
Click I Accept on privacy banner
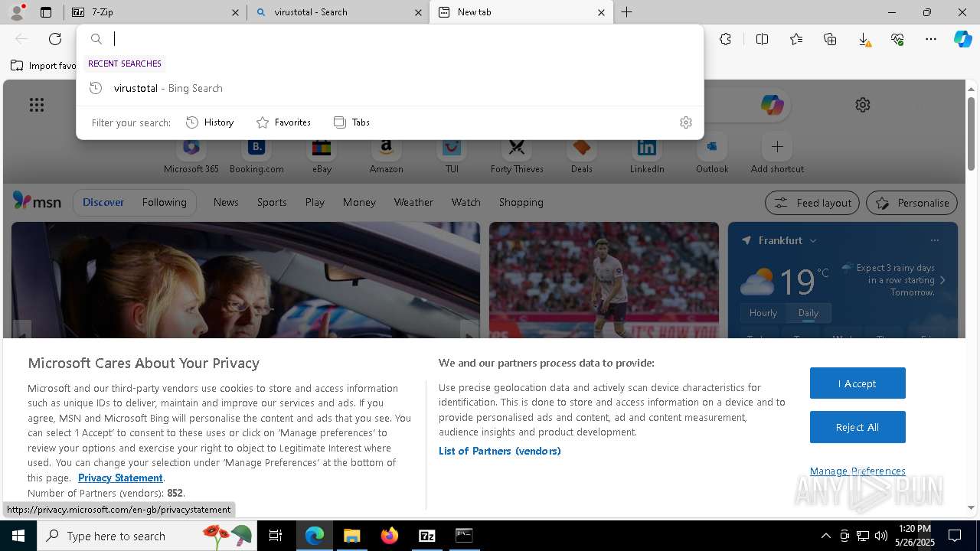(x=857, y=383)
